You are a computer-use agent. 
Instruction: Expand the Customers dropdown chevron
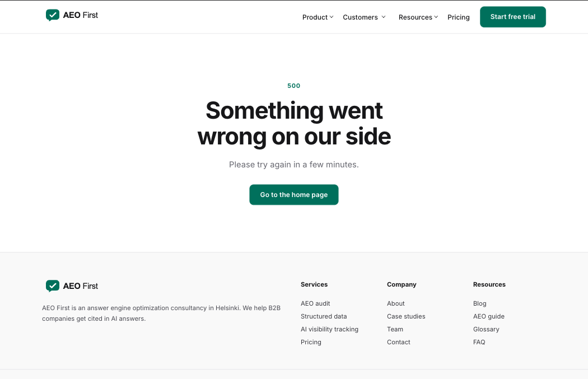pyautogui.click(x=384, y=17)
